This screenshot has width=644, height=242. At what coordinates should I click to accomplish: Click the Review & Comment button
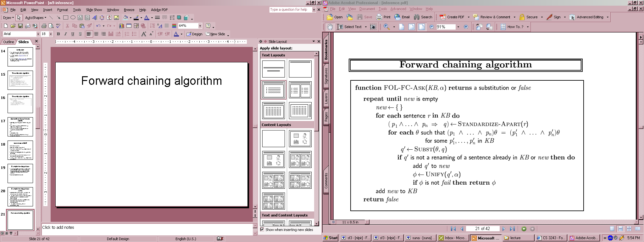pos(492,17)
